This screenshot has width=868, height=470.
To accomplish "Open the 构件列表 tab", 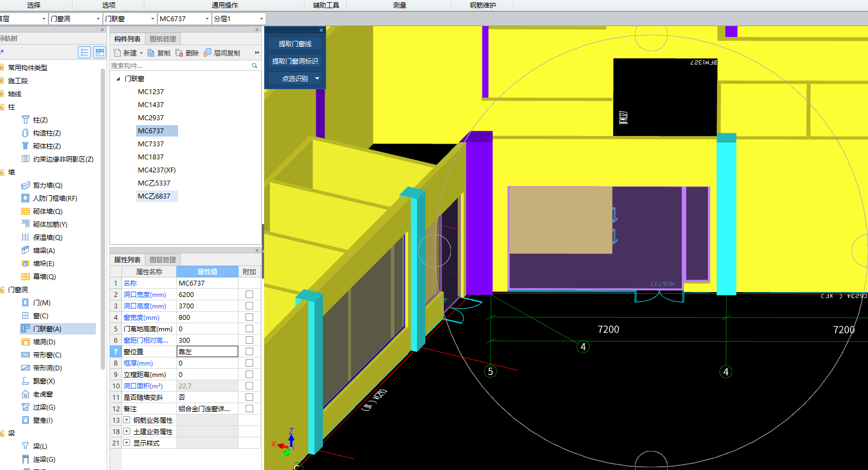I will (127, 39).
